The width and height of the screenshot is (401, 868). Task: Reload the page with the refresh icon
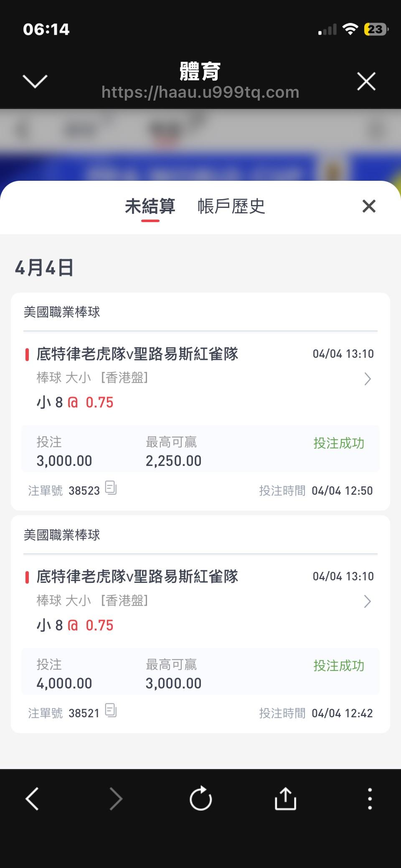click(200, 798)
